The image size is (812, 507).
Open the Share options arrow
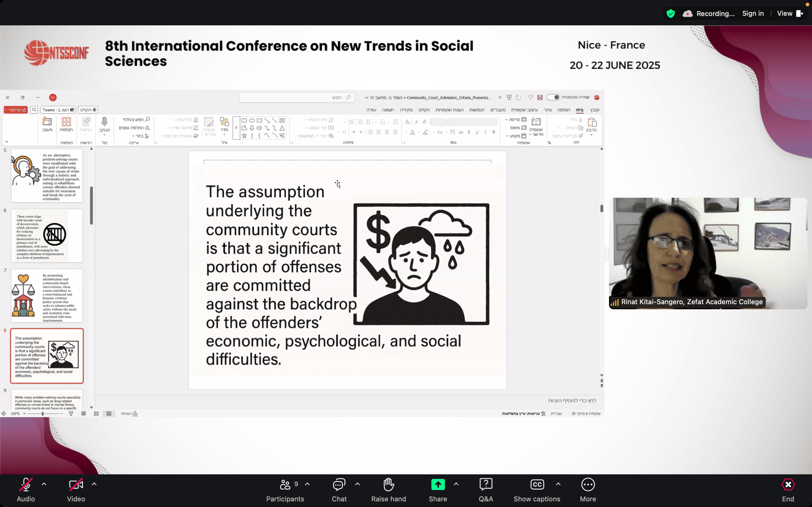(456, 484)
